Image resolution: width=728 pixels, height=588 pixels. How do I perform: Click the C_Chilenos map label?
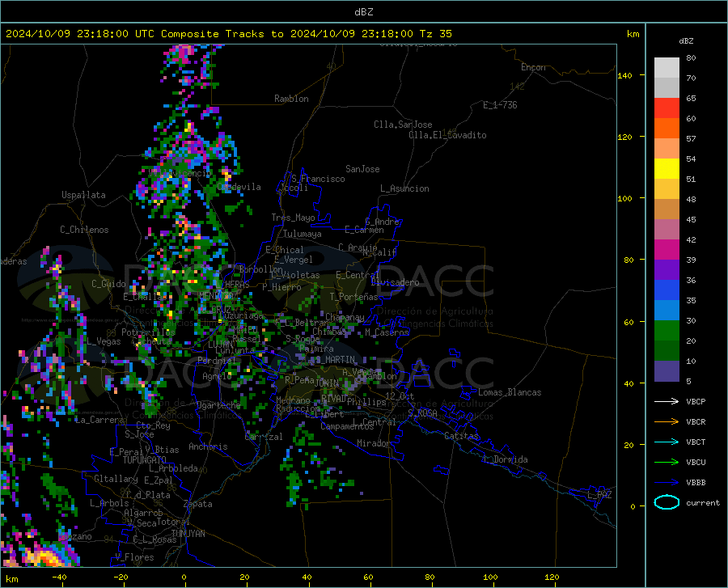[x=84, y=230]
